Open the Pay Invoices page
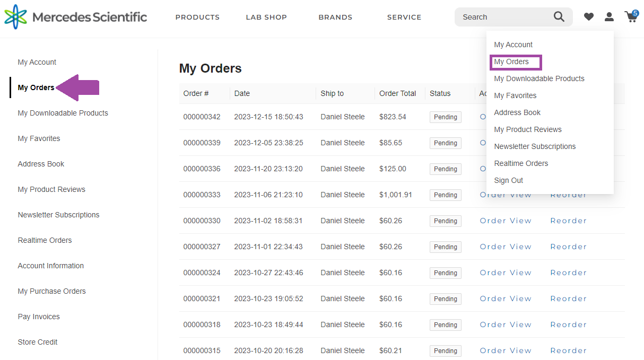644x360 pixels. [38, 317]
